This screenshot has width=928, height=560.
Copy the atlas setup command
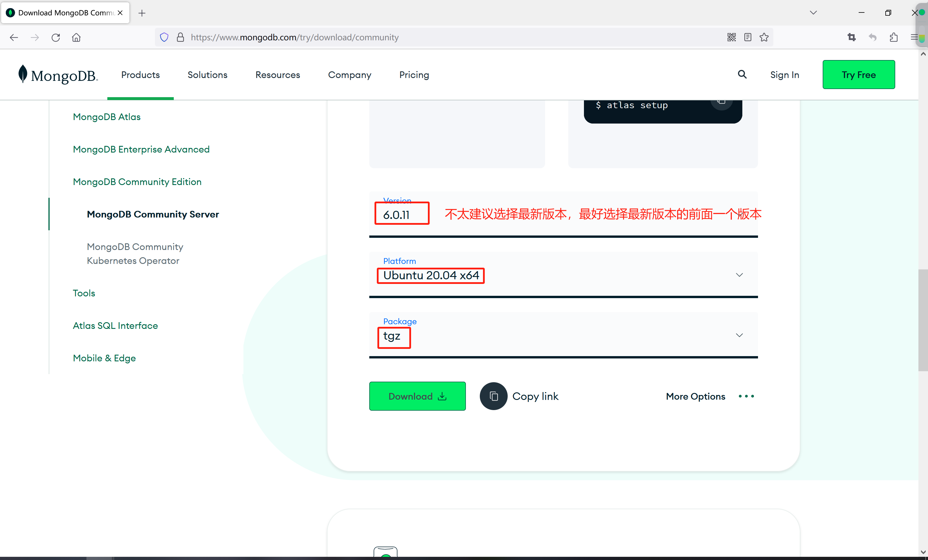click(721, 102)
